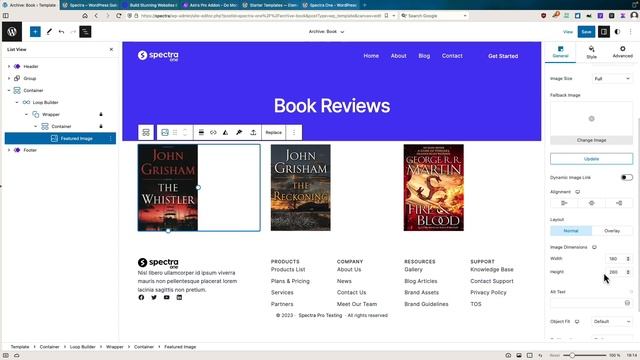
Task: Expand the Header item in List View
Action: 9,66
